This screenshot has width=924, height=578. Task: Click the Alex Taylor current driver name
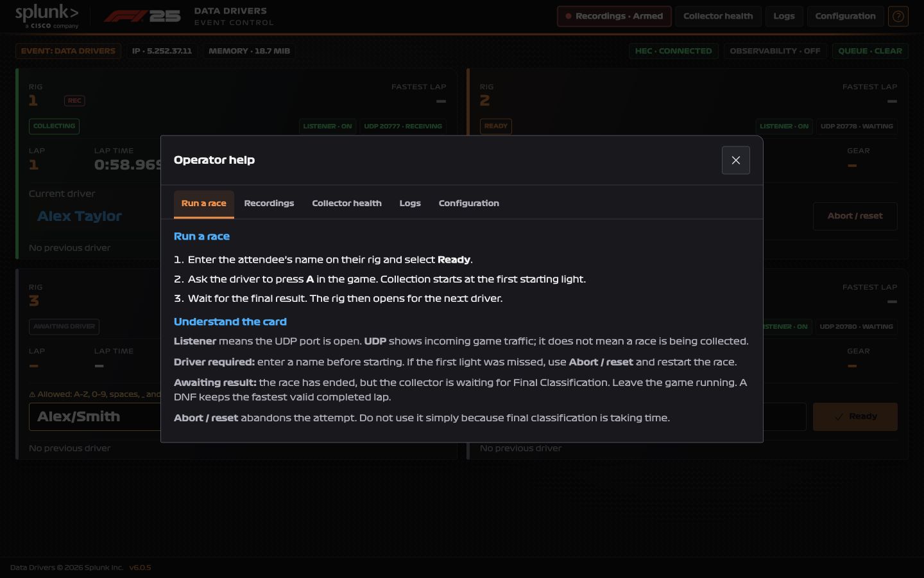(x=80, y=216)
